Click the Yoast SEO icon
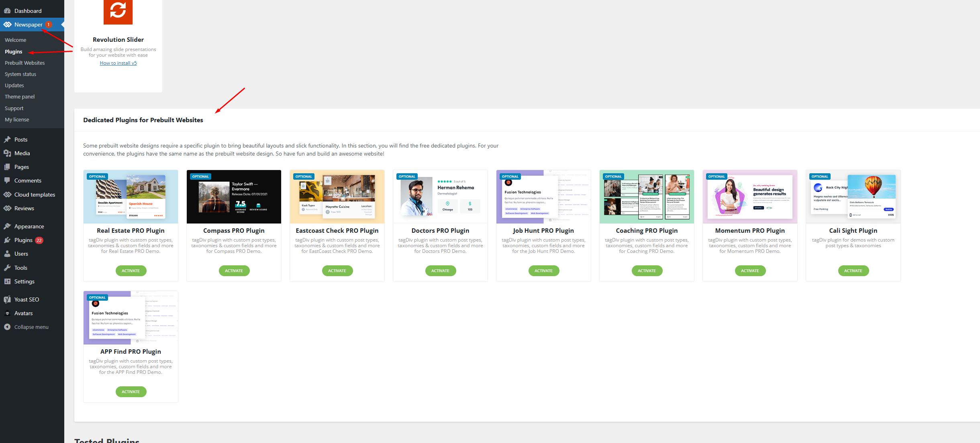This screenshot has height=443, width=980. [7, 299]
